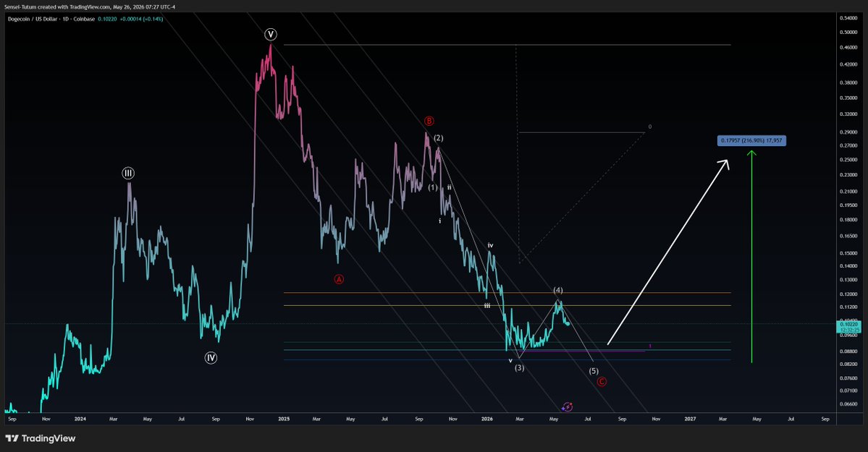Screen dimensions: 868x452
Task: Click the lowercase v subwave label near (3)
Action: (510, 361)
